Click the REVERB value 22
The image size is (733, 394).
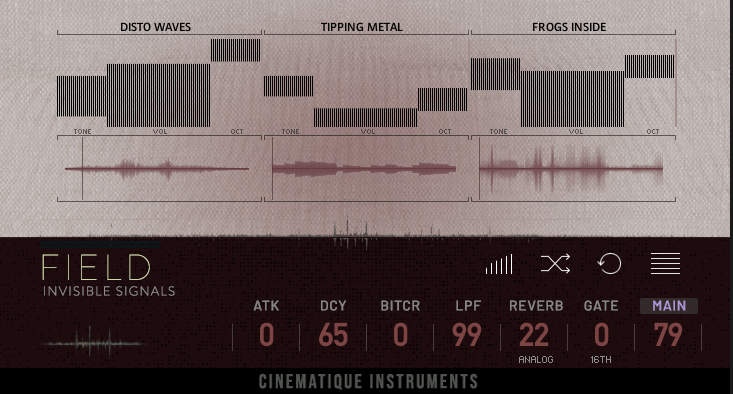(534, 336)
